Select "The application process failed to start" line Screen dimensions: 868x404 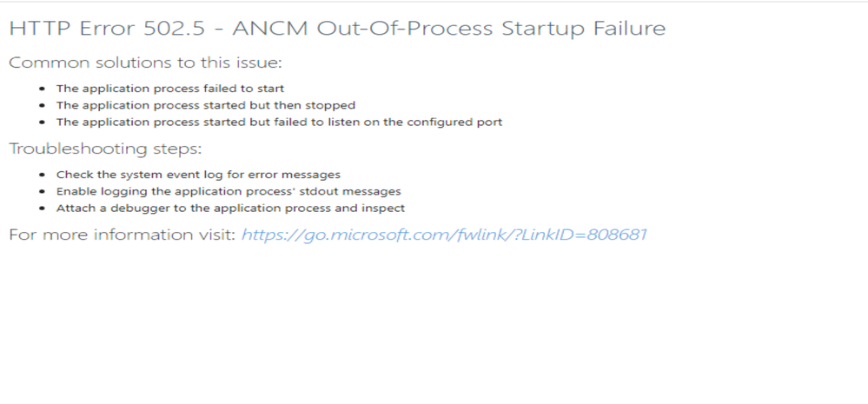[x=170, y=88]
